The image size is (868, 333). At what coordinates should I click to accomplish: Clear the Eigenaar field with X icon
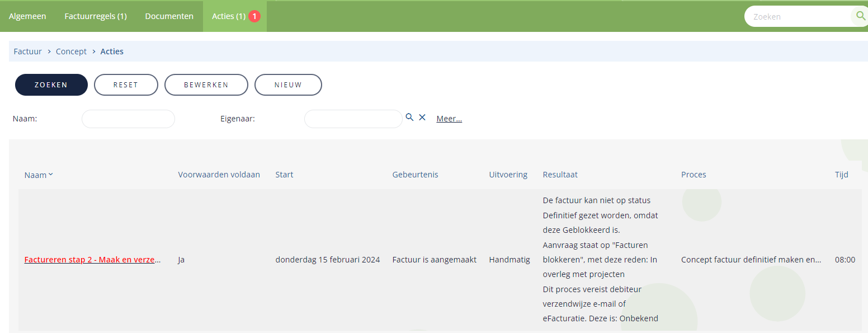tap(422, 117)
